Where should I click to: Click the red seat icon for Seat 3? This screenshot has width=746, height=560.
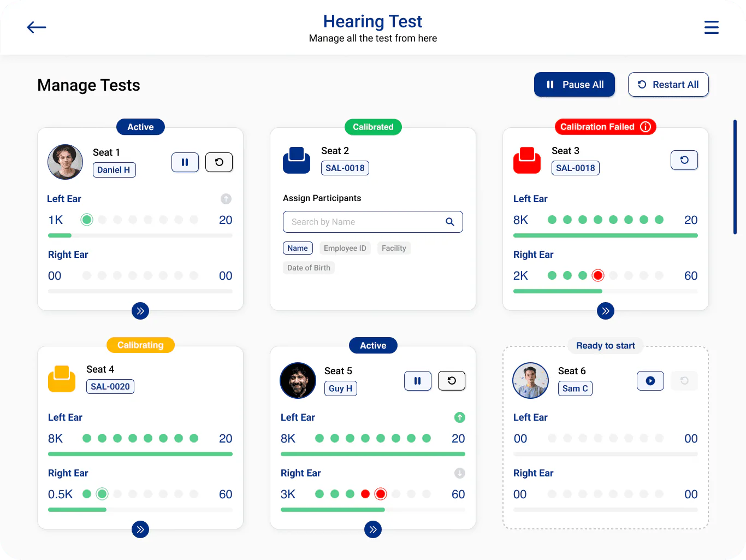[x=527, y=160]
